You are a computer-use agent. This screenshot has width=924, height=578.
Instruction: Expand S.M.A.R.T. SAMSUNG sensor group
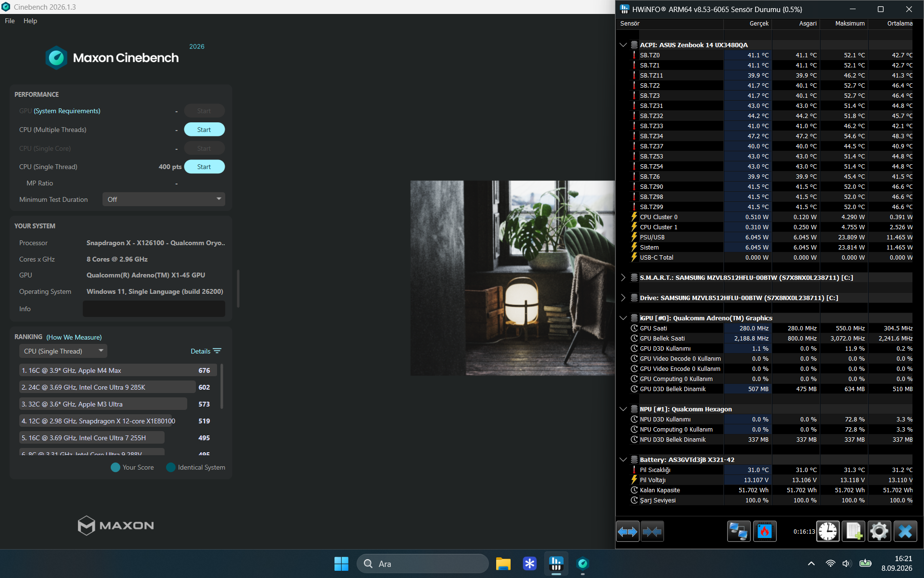coord(623,277)
